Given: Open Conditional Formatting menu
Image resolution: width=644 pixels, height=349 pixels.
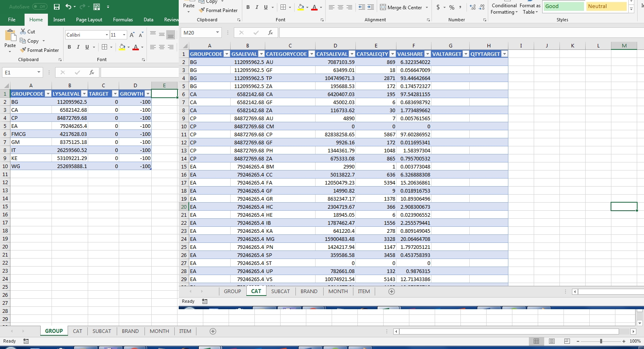Looking at the screenshot, I should 504,9.
